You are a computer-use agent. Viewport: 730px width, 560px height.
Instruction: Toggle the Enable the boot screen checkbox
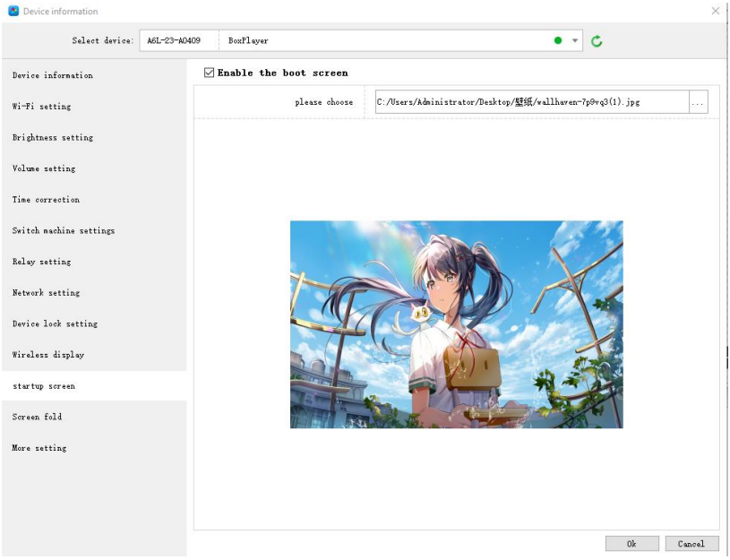(x=209, y=73)
